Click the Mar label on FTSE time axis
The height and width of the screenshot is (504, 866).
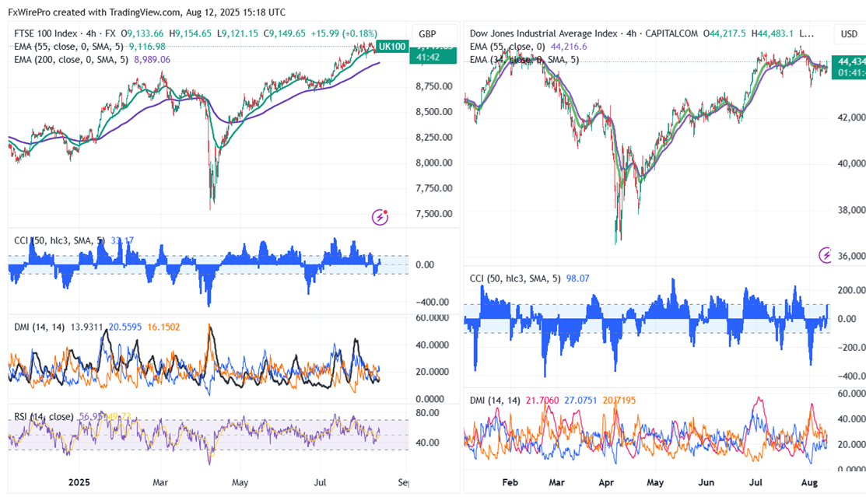pyautogui.click(x=160, y=482)
